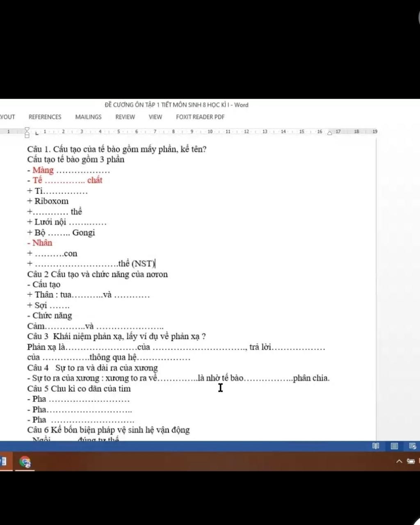Click the document title in the title bar
This screenshot has height=525, width=420.
coord(176,105)
